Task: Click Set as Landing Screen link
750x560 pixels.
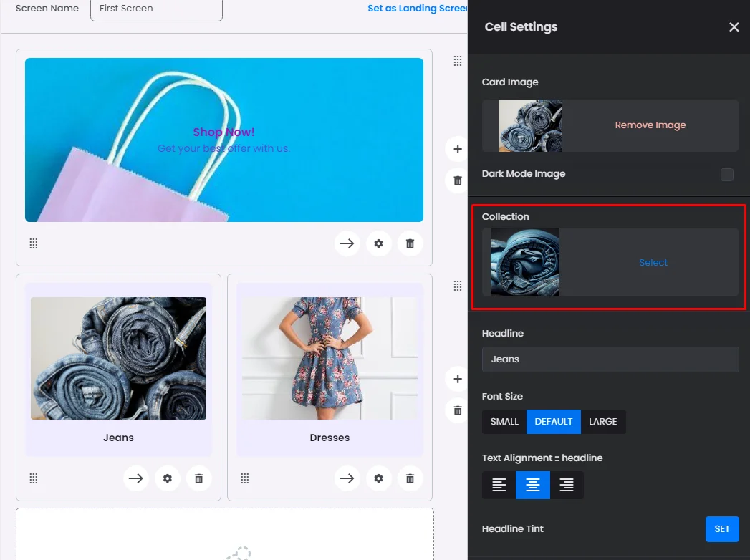Action: [417, 9]
